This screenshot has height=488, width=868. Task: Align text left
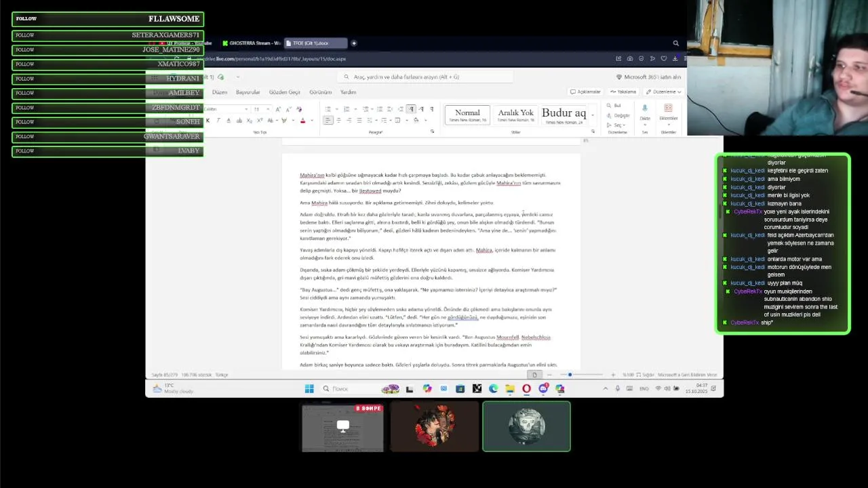[x=328, y=120]
